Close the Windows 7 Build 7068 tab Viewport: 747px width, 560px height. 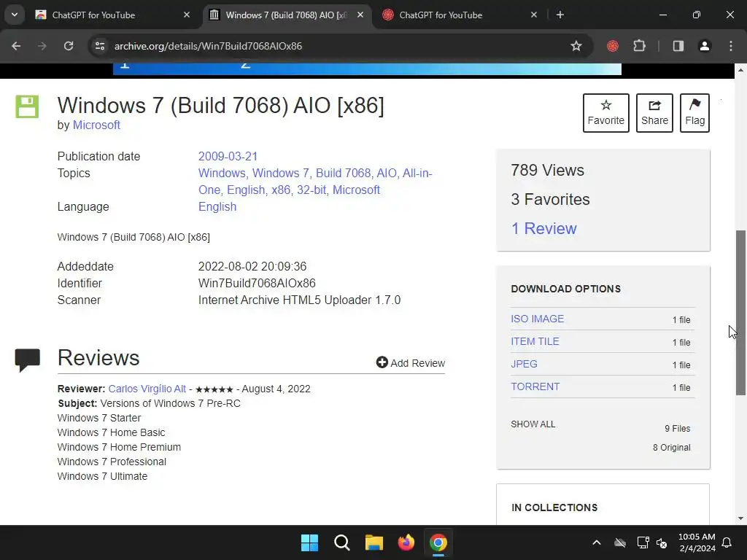pos(360,15)
